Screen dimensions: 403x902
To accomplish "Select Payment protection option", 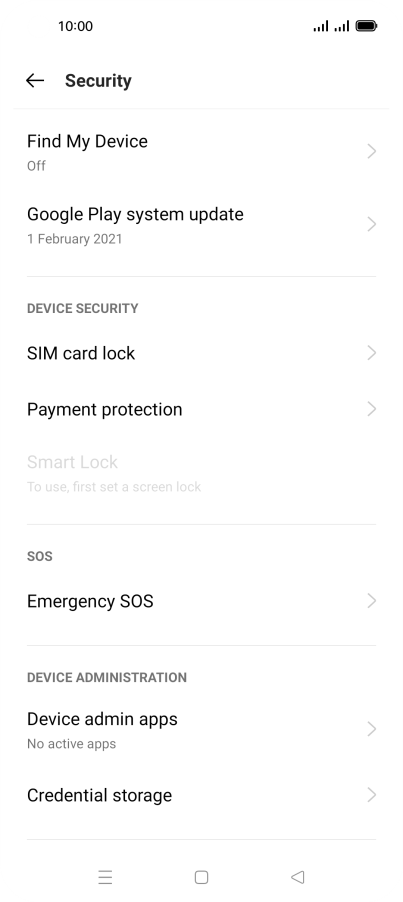I will pos(201,409).
